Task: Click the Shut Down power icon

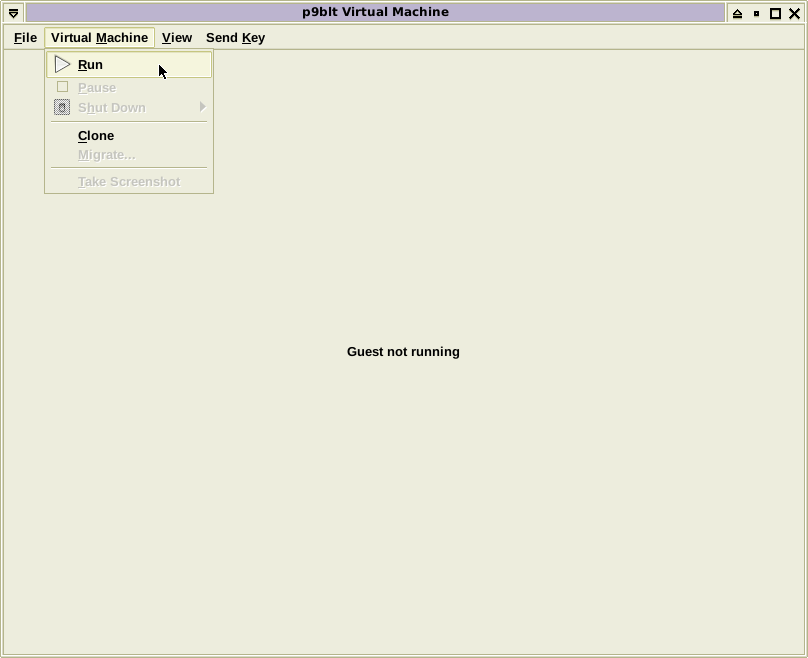Action: tap(62, 107)
